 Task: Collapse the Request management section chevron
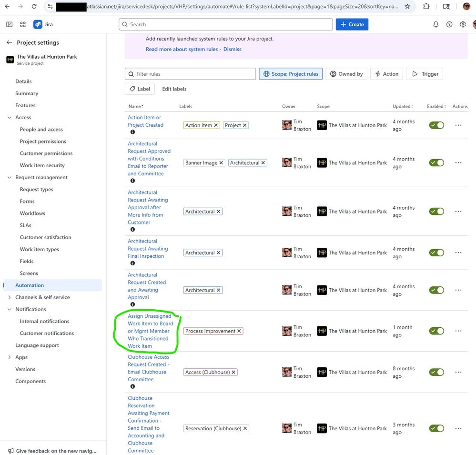pos(10,177)
